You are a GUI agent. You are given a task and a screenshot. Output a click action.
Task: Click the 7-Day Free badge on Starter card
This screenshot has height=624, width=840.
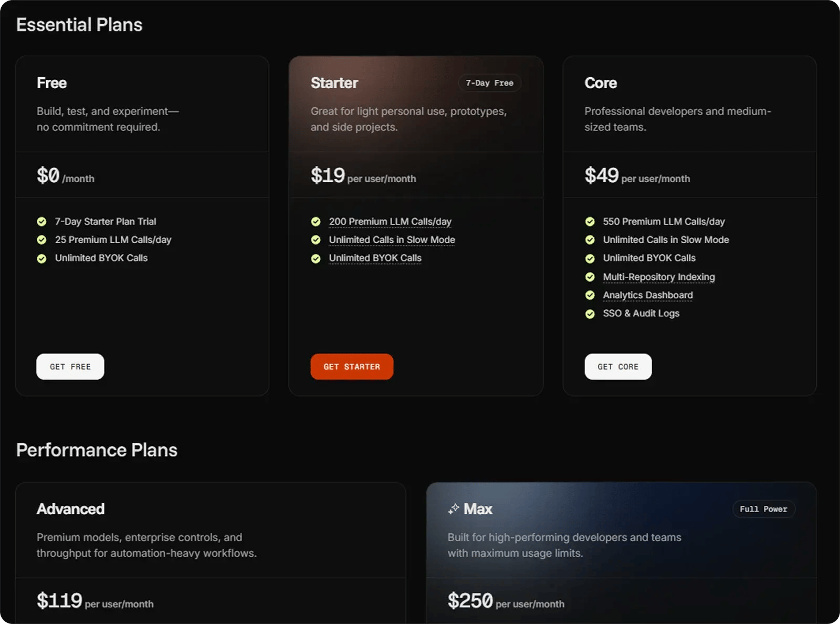click(489, 82)
